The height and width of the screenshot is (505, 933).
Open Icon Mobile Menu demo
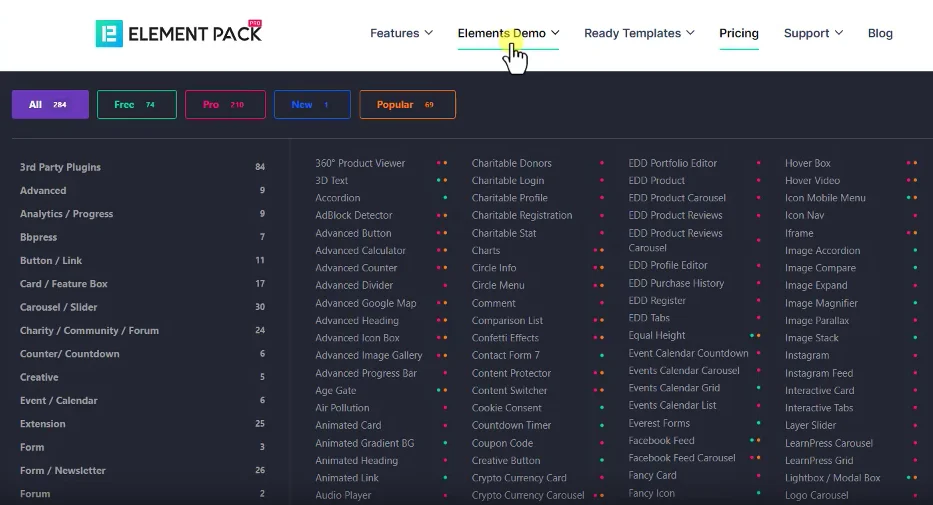825,197
